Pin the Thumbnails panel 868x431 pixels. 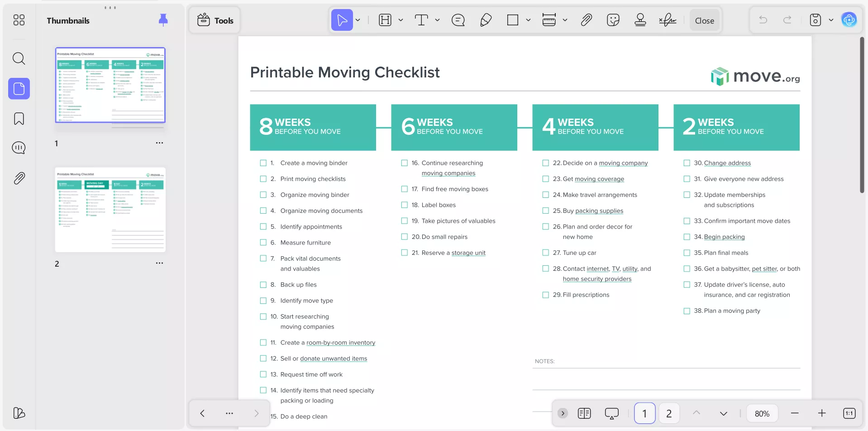(x=163, y=20)
